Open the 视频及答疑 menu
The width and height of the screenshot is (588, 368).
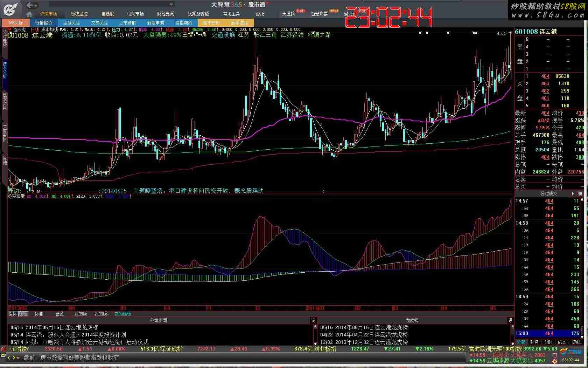tap(198, 14)
